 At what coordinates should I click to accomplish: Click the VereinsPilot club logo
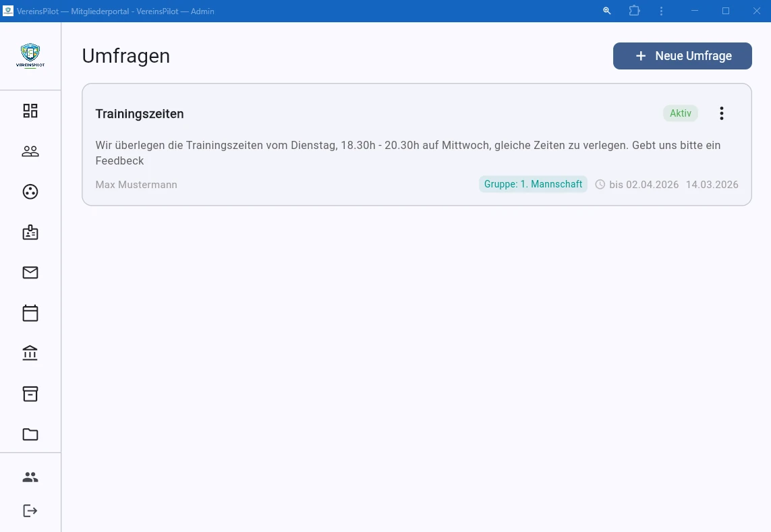point(30,56)
